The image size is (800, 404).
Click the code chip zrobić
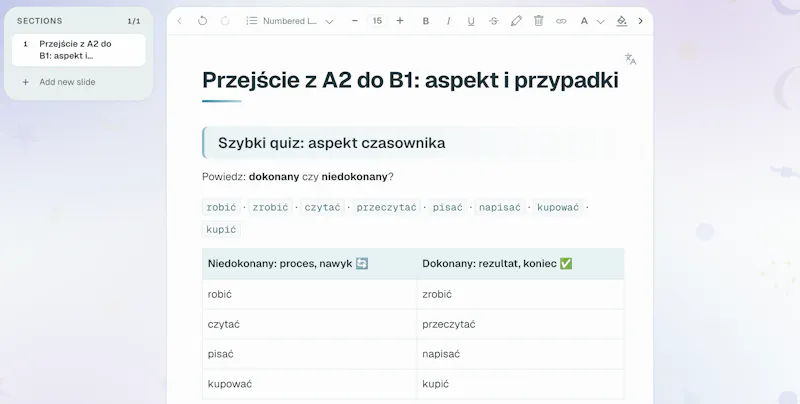tap(270, 207)
